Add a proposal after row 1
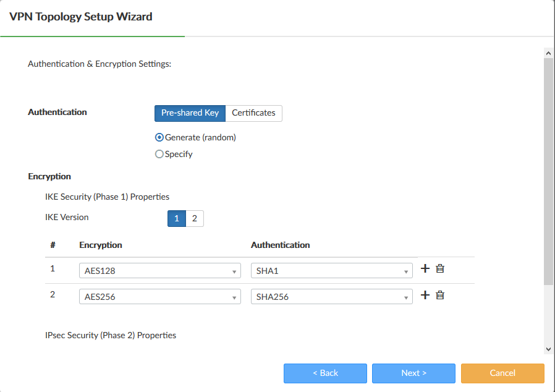The image size is (555, 392). [425, 268]
